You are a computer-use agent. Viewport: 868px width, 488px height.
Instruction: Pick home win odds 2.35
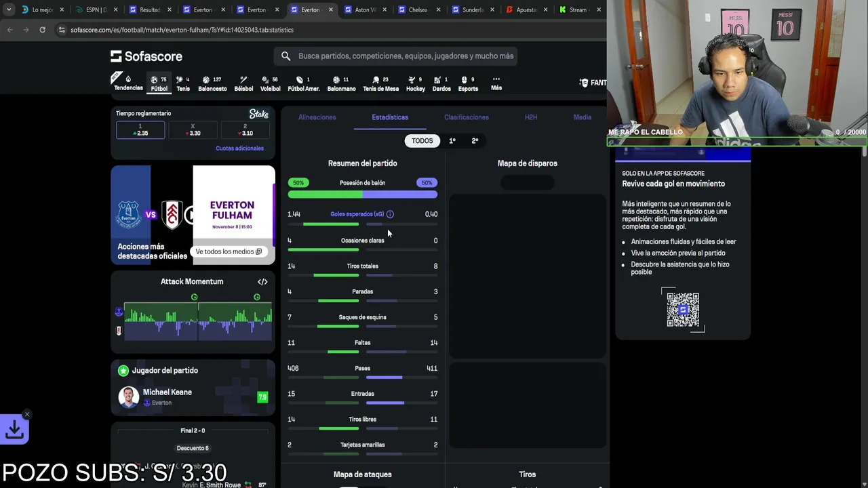pos(140,130)
